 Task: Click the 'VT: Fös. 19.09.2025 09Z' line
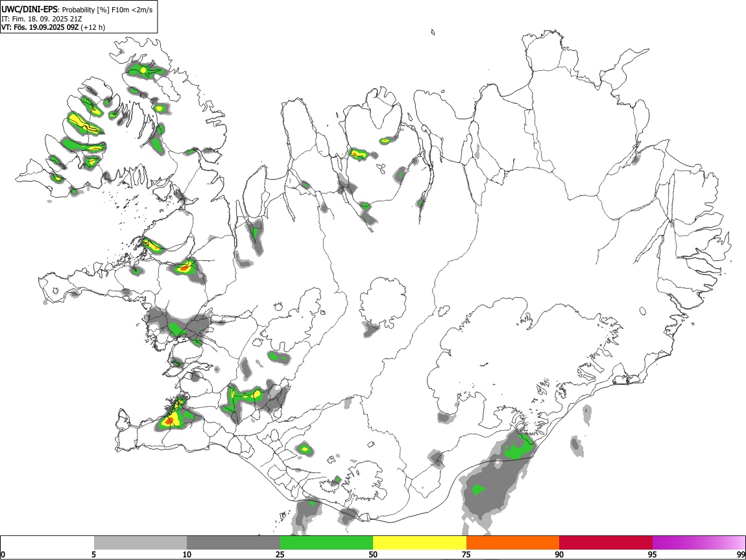tap(40, 27)
